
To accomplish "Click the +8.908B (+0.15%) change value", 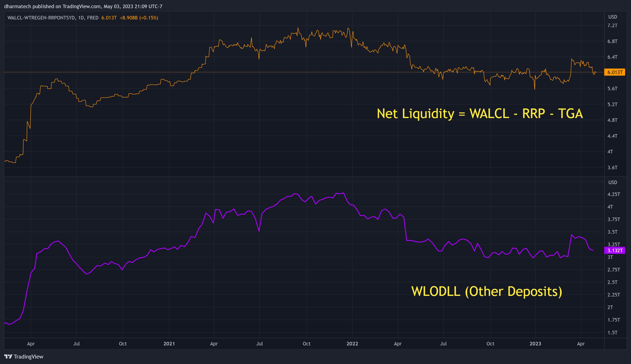I will [139, 18].
